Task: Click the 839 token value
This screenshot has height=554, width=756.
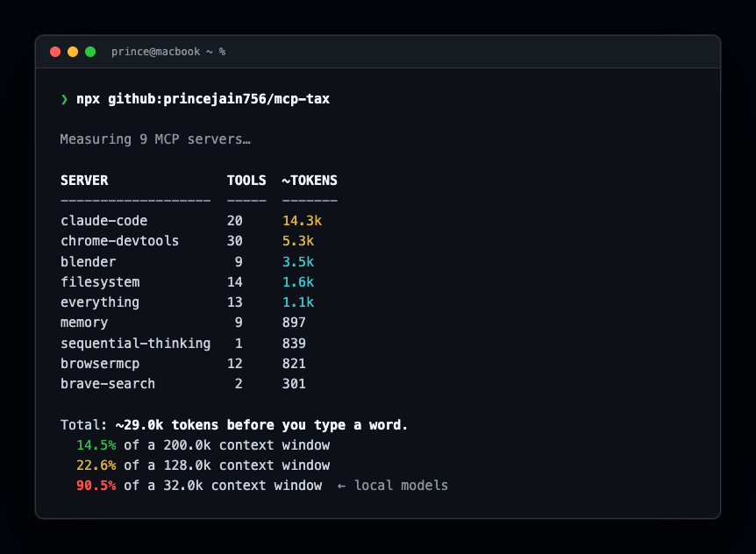Action: coord(294,344)
